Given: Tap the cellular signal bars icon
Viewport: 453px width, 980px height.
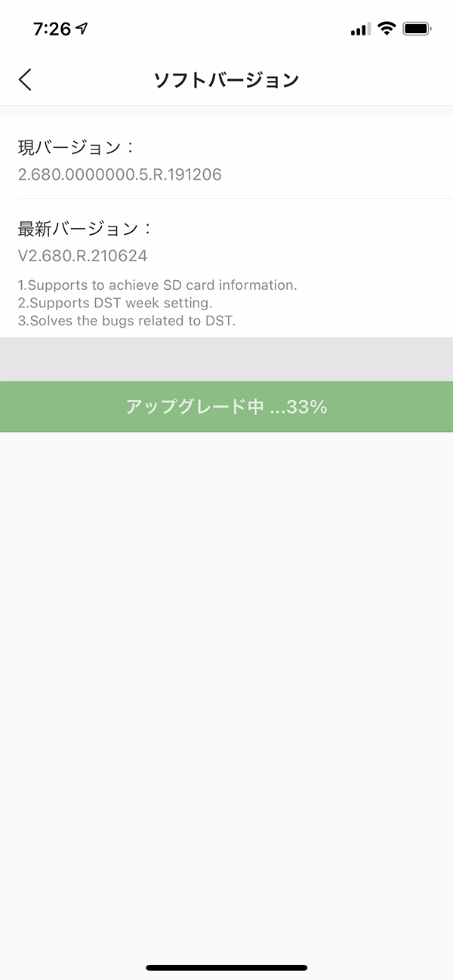Looking at the screenshot, I should point(361,30).
